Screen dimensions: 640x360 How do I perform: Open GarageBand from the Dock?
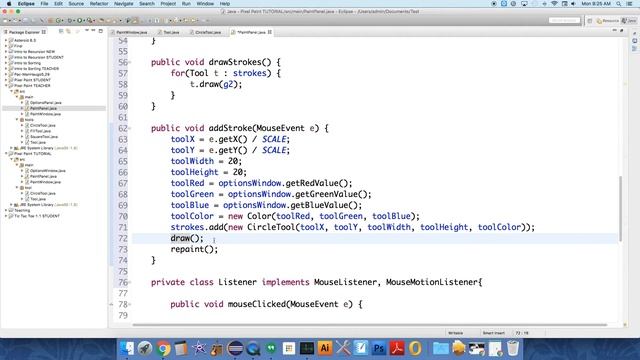[x=217, y=348]
